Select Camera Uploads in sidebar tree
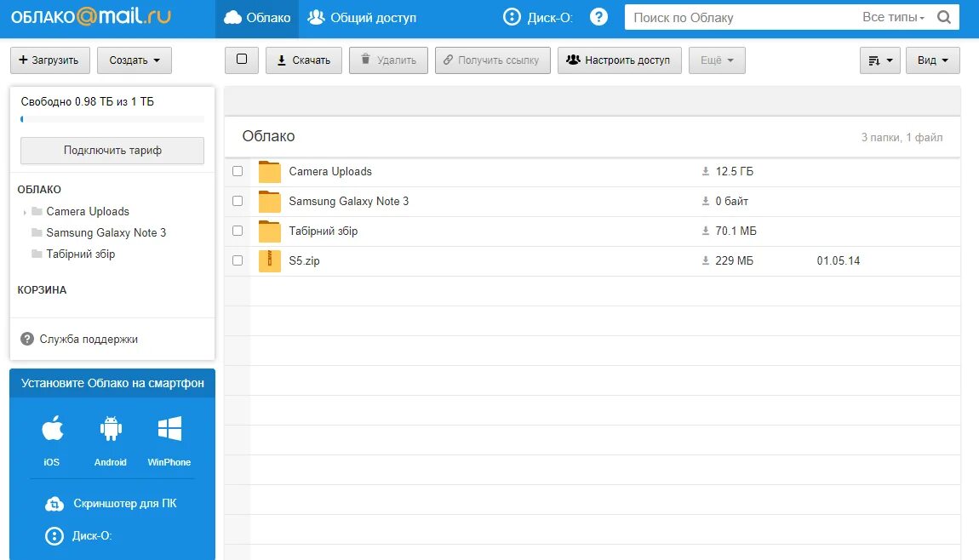 click(88, 212)
